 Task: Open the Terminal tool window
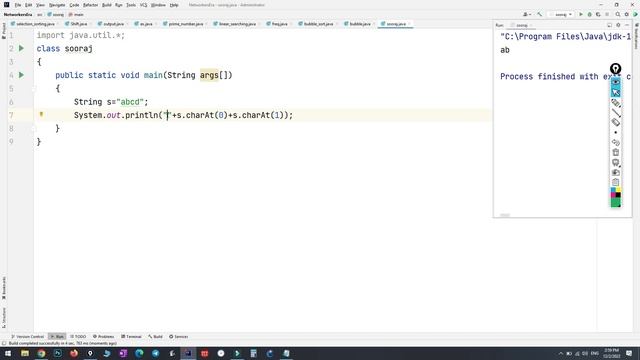point(131,337)
